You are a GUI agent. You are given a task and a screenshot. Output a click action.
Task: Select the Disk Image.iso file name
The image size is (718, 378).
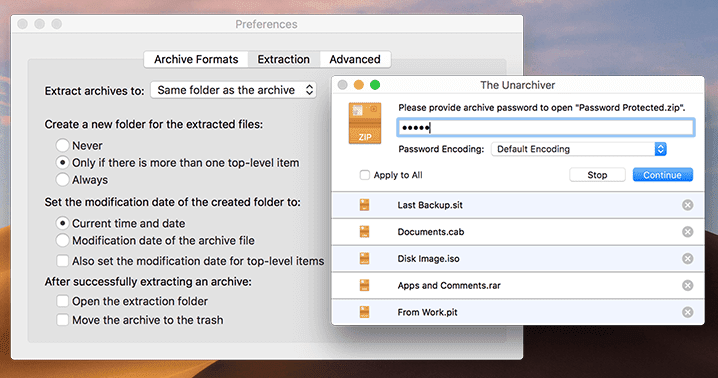[429, 258]
